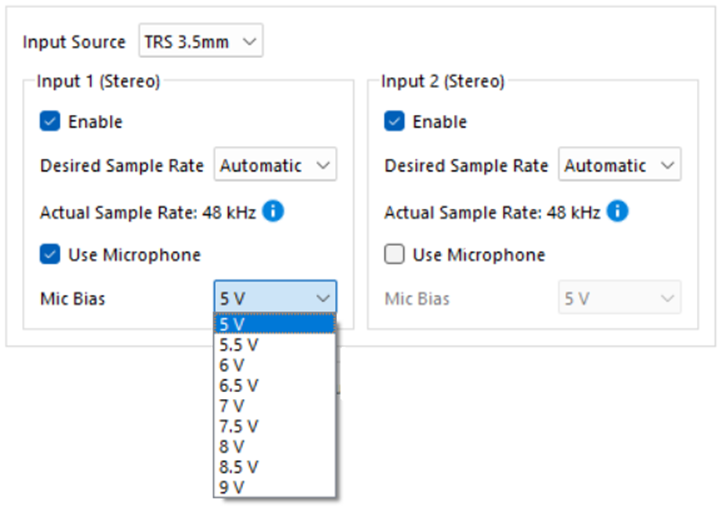Click the Input 1 'Actual Sample Rate: 48 kHz' text

[x=148, y=212]
